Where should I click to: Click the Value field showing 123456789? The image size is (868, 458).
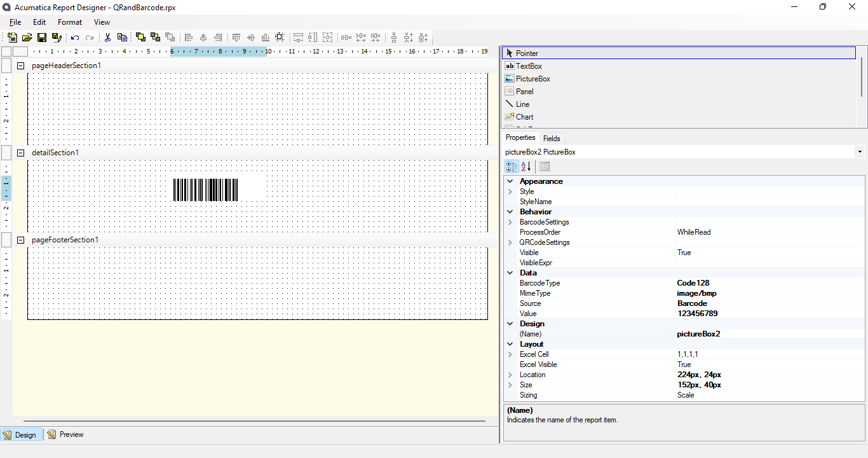pos(770,314)
